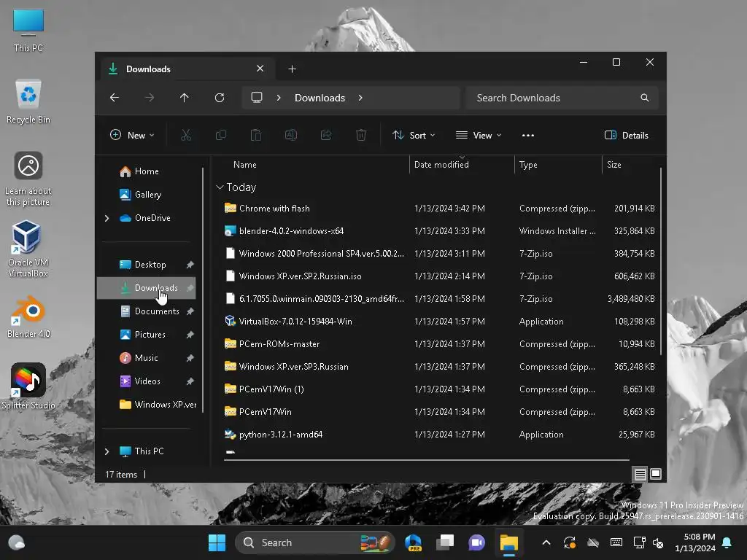
Task: Toggle pin on Videos quick access
Action: [x=190, y=381]
